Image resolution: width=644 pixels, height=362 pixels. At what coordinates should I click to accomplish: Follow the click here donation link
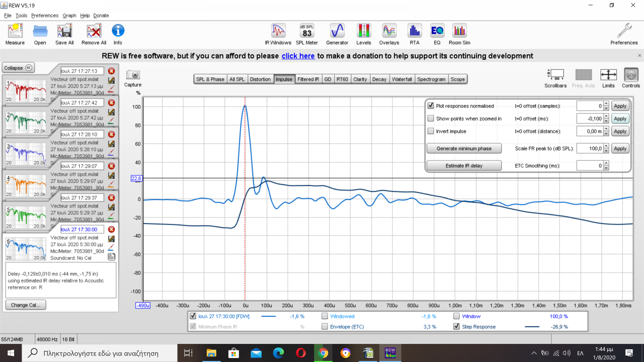click(298, 56)
